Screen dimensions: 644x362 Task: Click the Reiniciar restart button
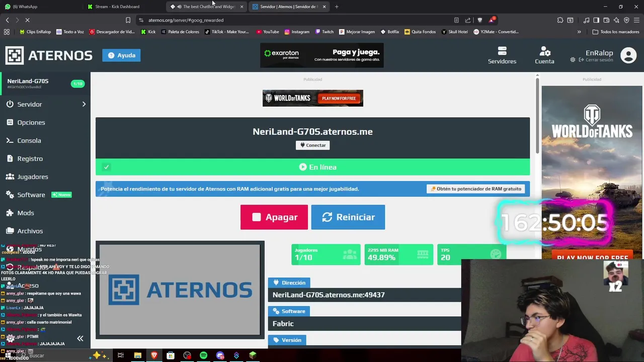click(x=348, y=217)
